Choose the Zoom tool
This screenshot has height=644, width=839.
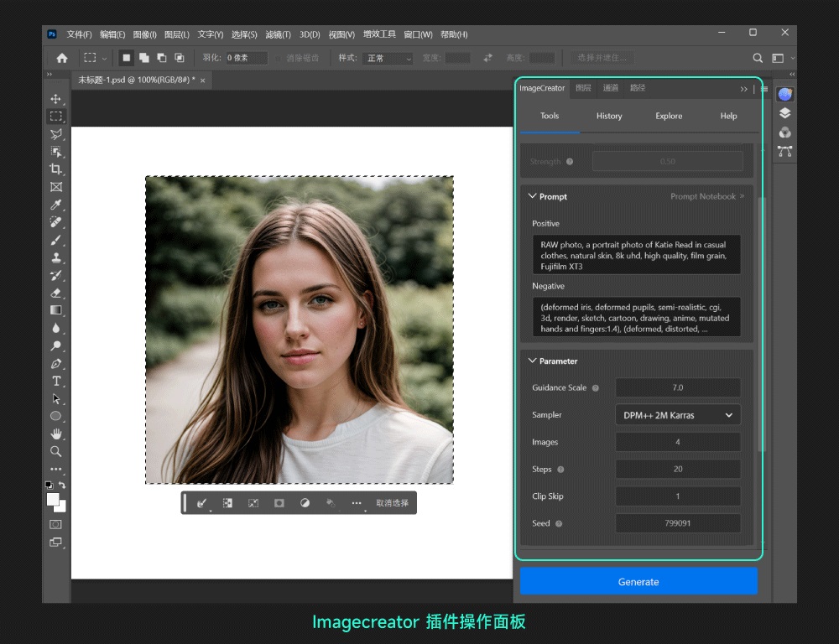[x=55, y=451]
